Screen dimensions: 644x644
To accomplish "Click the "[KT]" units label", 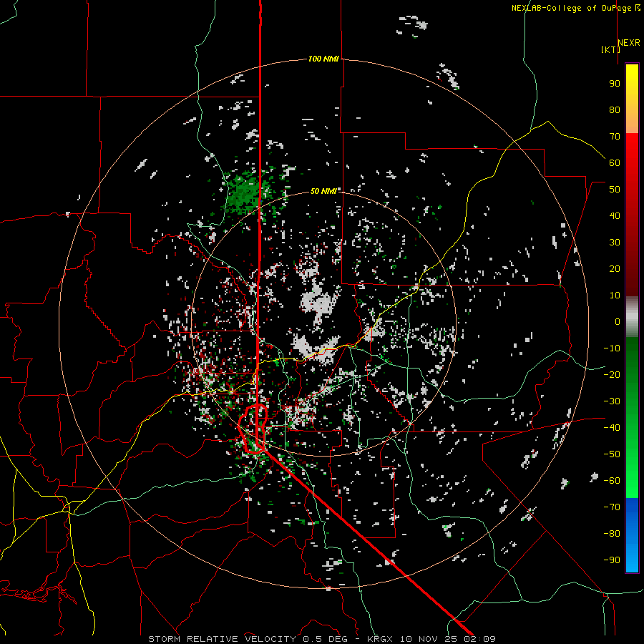I will coord(610,49).
